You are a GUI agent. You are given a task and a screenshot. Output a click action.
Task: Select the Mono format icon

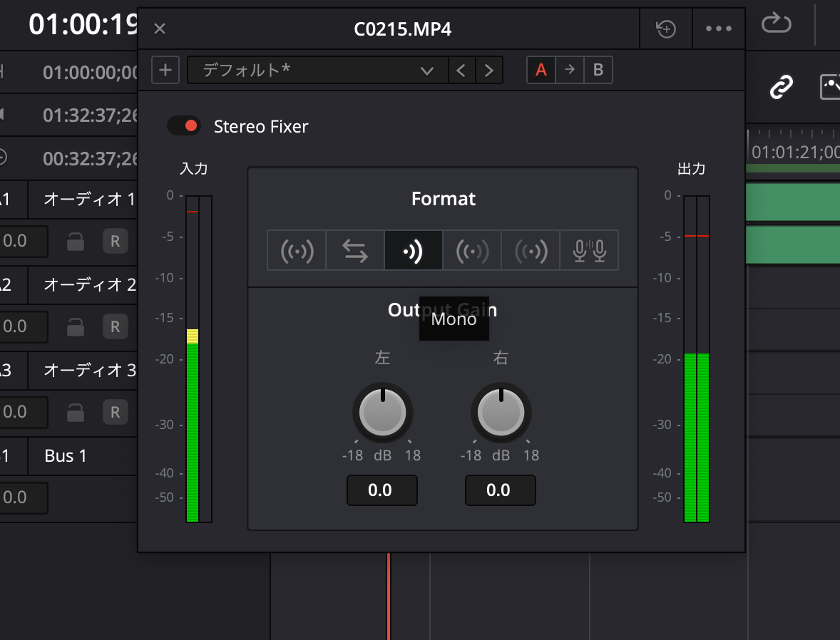[414, 250]
